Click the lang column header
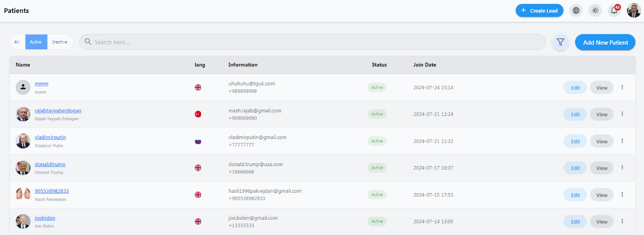The image size is (644, 235). click(x=200, y=64)
